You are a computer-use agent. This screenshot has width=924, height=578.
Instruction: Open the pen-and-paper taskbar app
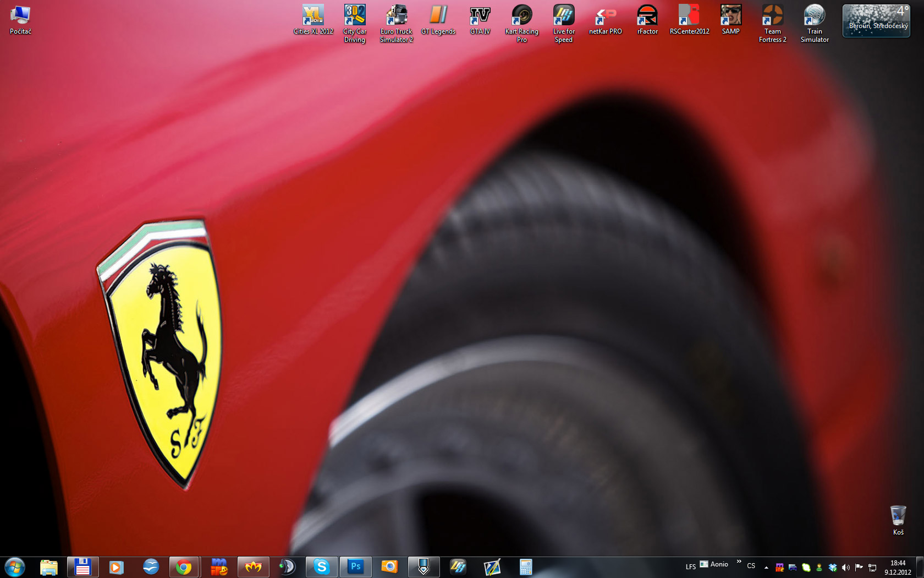pyautogui.click(x=492, y=567)
